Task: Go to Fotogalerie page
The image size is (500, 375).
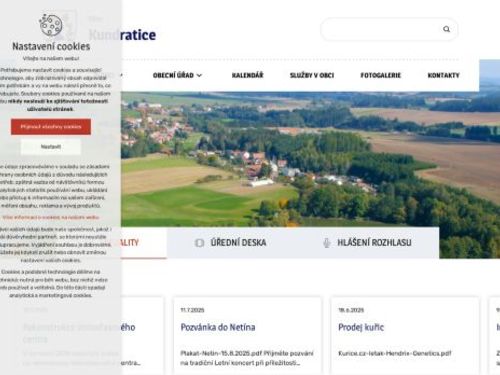Action: point(380,75)
